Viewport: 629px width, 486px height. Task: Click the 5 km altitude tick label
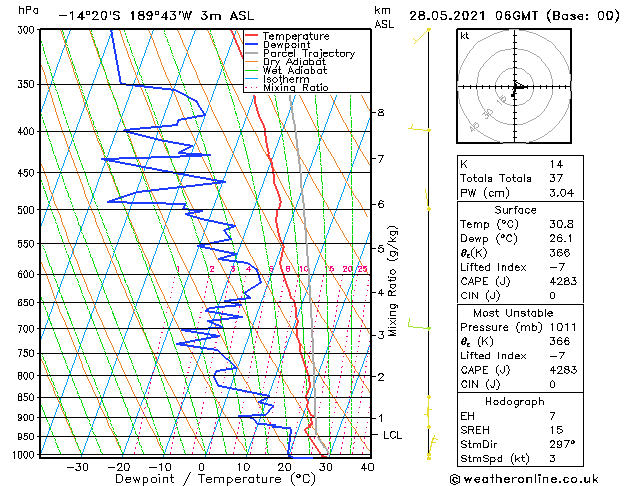tap(381, 249)
